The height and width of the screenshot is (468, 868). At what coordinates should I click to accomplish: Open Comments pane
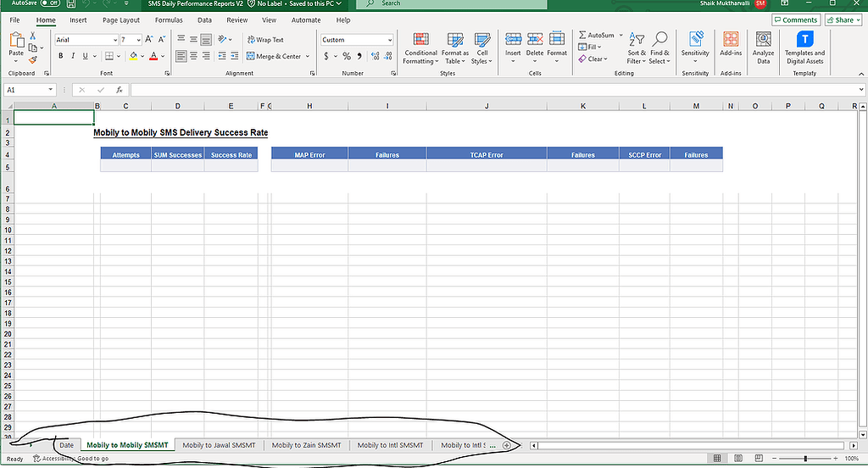tap(796, 20)
